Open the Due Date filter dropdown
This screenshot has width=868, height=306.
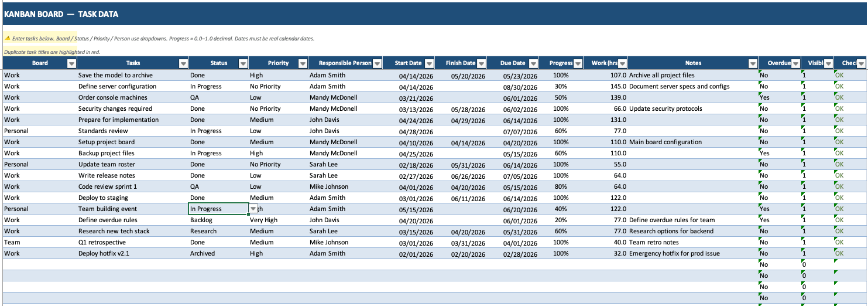(534, 63)
